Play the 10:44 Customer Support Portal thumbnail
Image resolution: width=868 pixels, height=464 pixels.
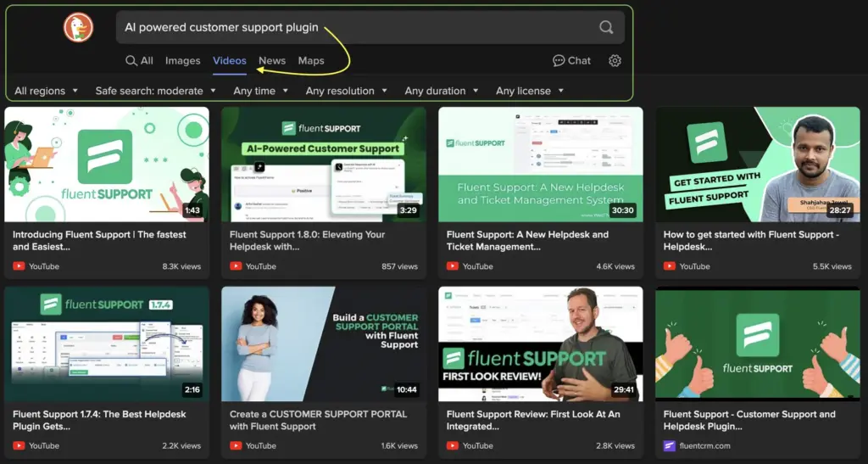click(324, 344)
